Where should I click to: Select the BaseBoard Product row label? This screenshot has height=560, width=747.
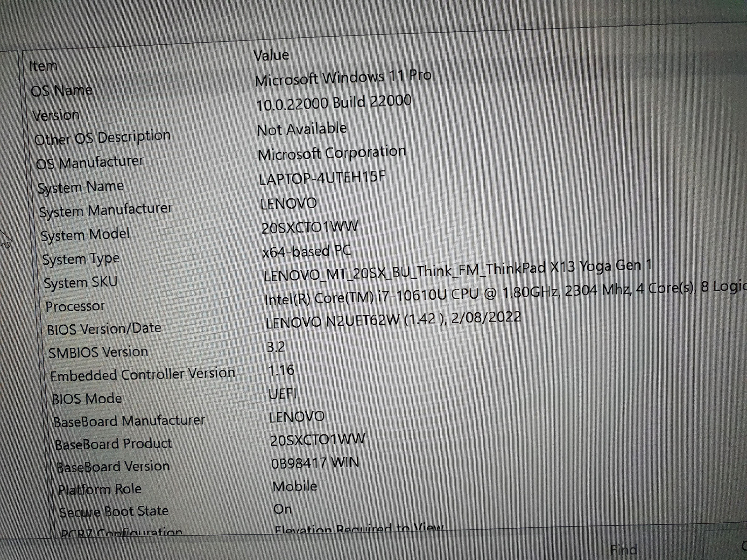click(x=113, y=444)
